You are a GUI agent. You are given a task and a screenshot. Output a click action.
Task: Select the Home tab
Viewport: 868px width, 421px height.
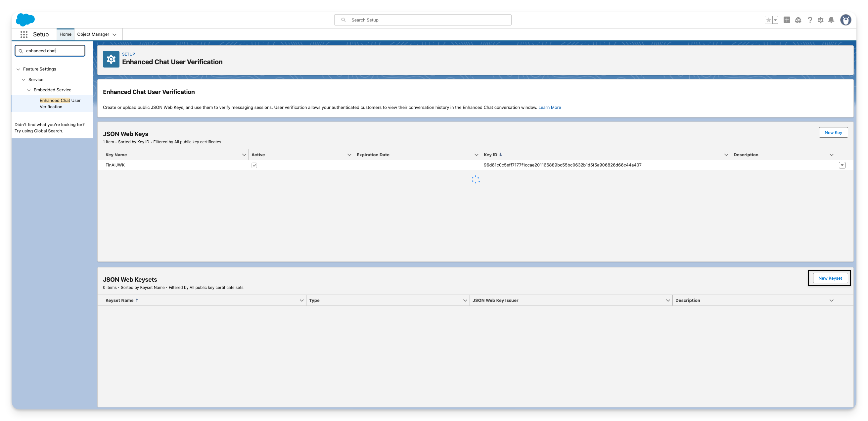[x=66, y=34]
